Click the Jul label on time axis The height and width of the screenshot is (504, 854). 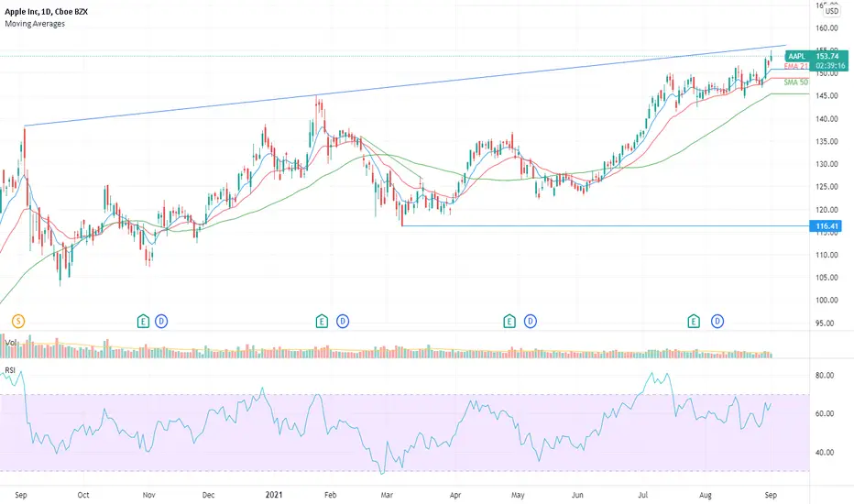click(643, 495)
